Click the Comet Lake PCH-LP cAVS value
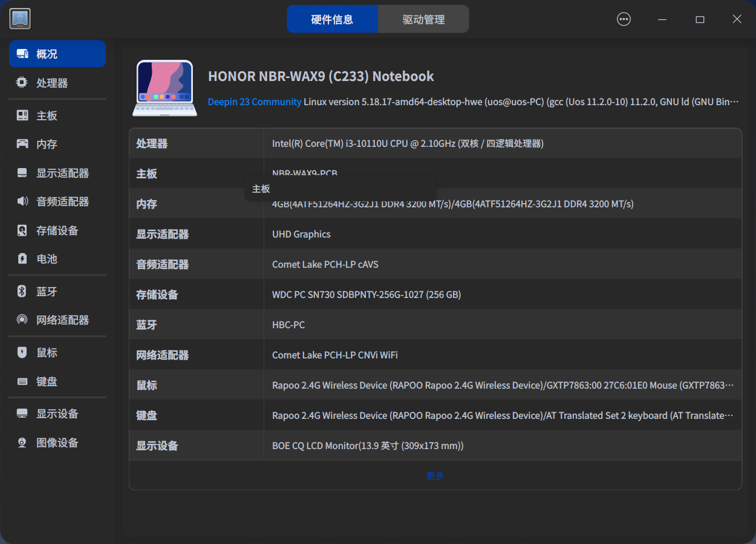This screenshot has height=544, width=756. 325,264
